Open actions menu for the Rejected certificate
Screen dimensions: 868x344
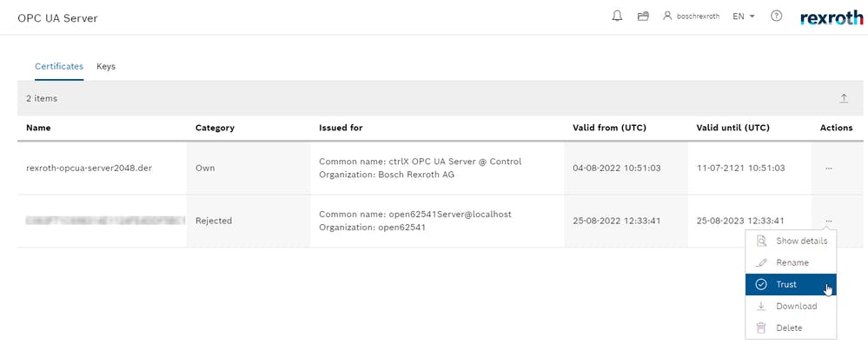click(829, 221)
